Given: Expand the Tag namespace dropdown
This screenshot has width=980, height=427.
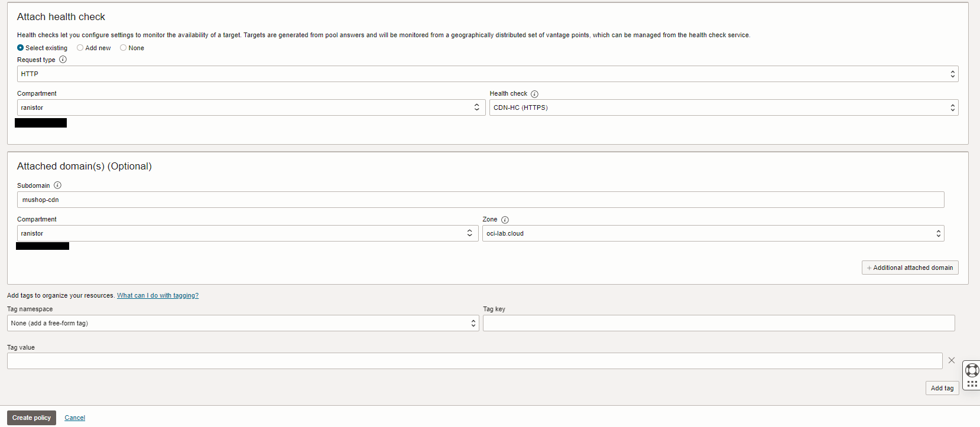Looking at the screenshot, I should coord(243,323).
